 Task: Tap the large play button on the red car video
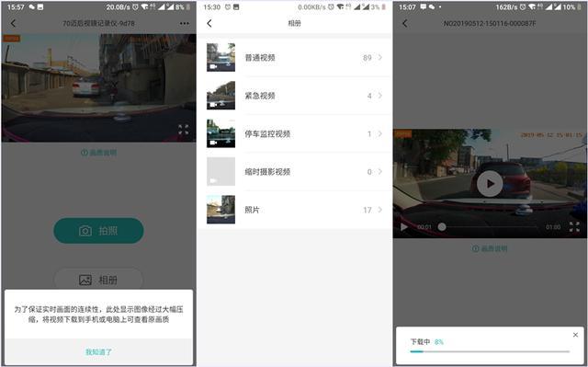point(490,184)
